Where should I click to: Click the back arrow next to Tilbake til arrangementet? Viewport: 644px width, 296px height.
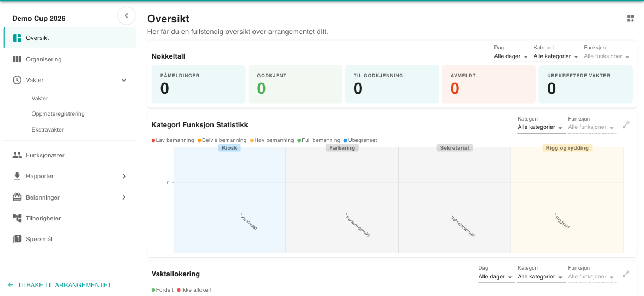click(11, 285)
